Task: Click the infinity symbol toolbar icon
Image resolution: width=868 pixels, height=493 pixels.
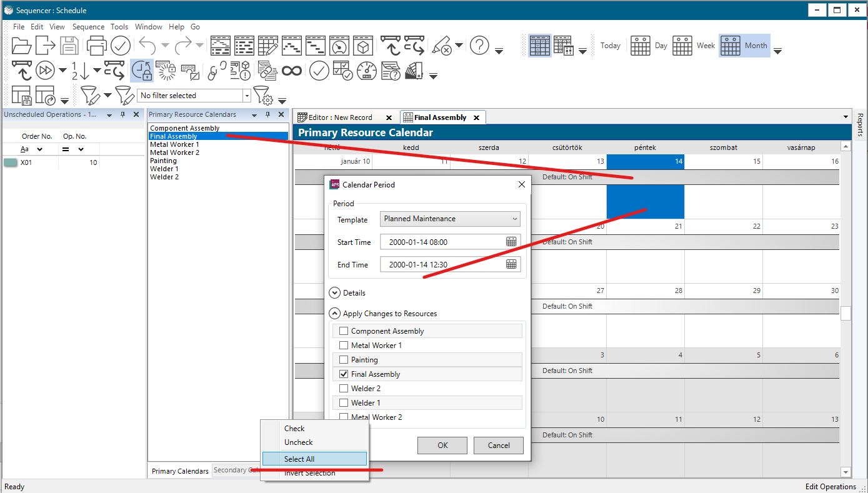Action: [x=292, y=71]
